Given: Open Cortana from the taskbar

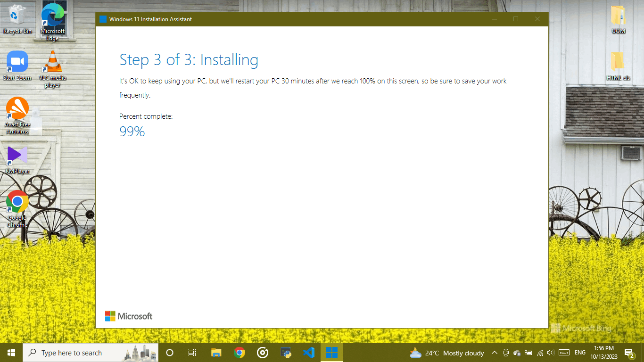Looking at the screenshot, I should [170, 353].
